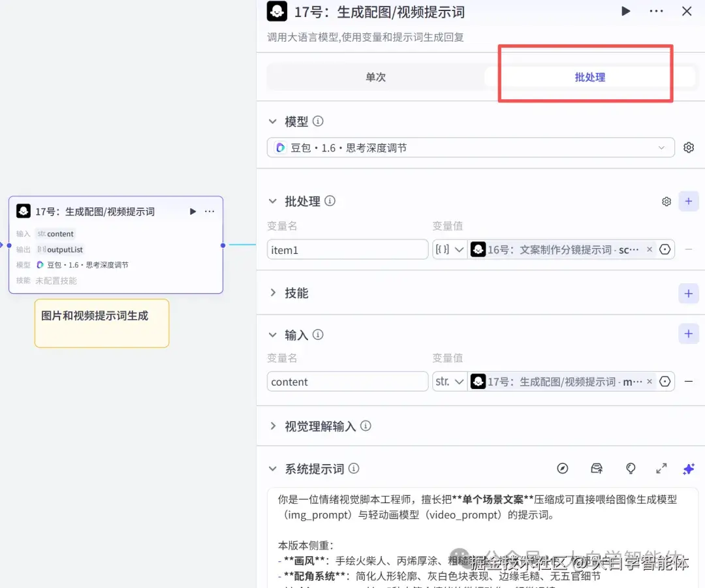The height and width of the screenshot is (588, 705).
Task: Click the content variable name input field
Action: [x=347, y=381]
